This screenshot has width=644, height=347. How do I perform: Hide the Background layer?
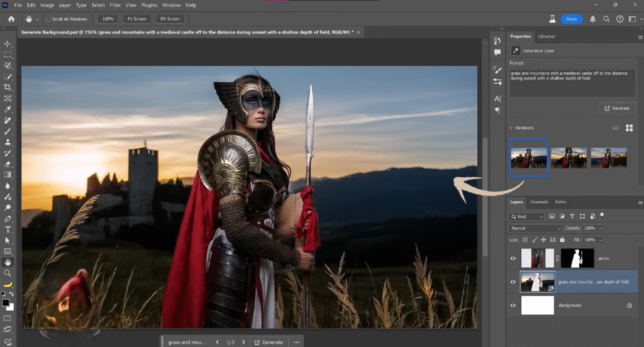click(513, 305)
